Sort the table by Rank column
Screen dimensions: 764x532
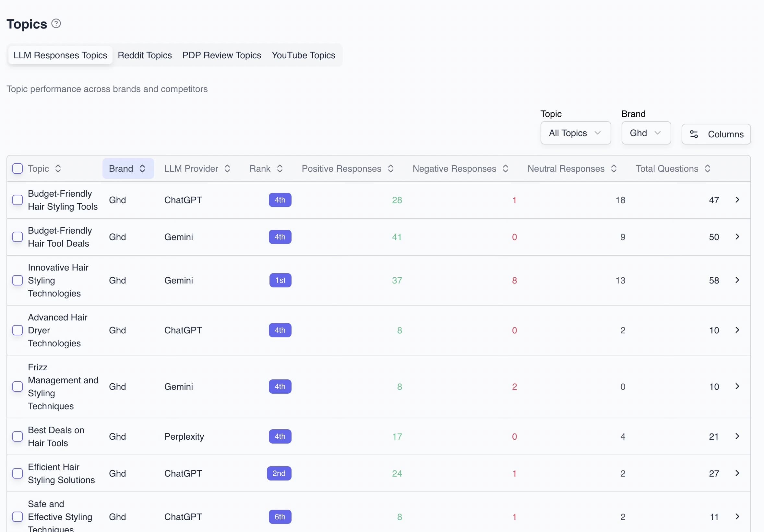point(280,168)
